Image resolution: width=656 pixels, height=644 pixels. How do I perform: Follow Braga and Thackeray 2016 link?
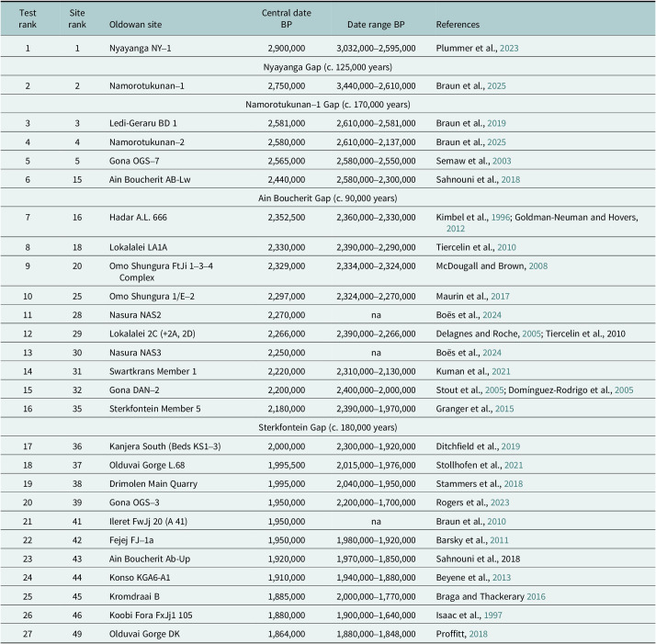[536, 596]
